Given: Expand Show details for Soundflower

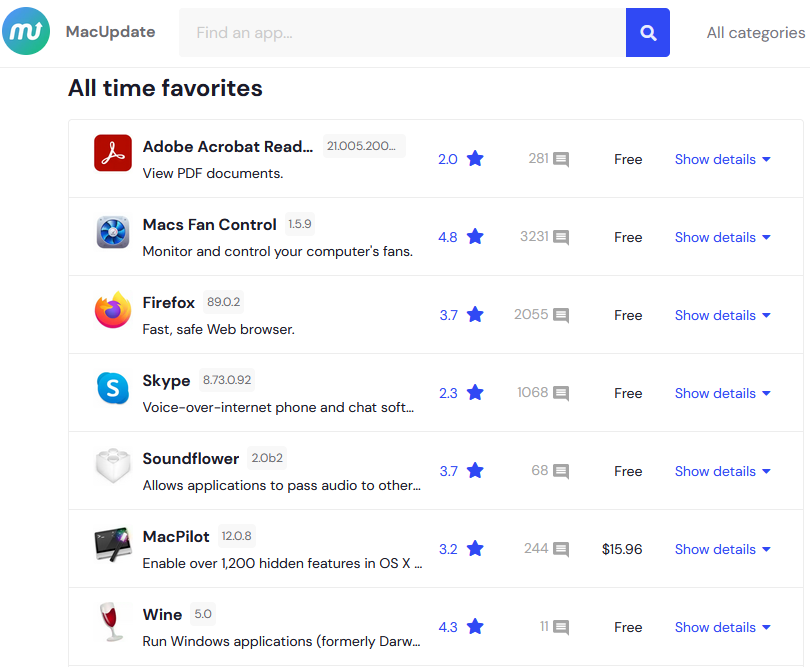Looking at the screenshot, I should [x=723, y=471].
